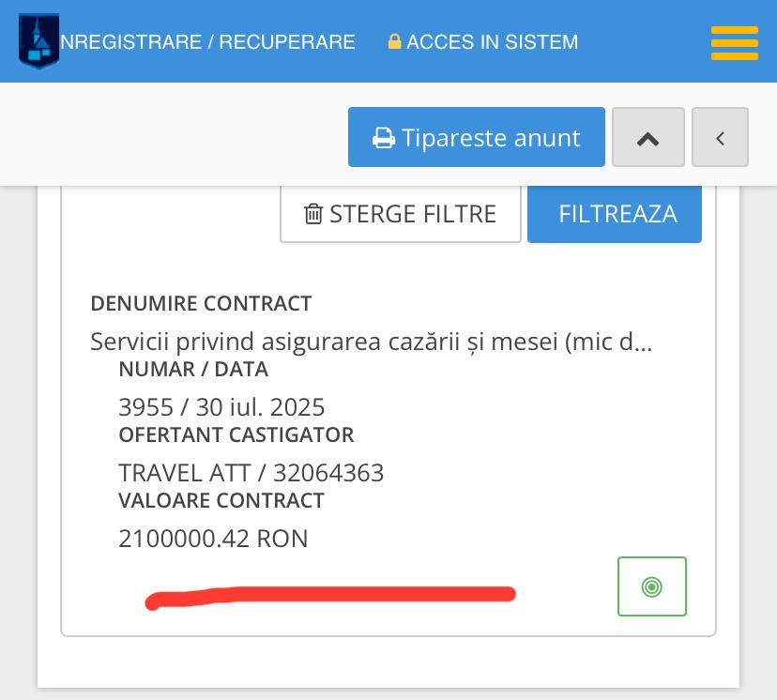
Task: Click the printer icon on Tipareste anunt
Action: click(x=384, y=139)
